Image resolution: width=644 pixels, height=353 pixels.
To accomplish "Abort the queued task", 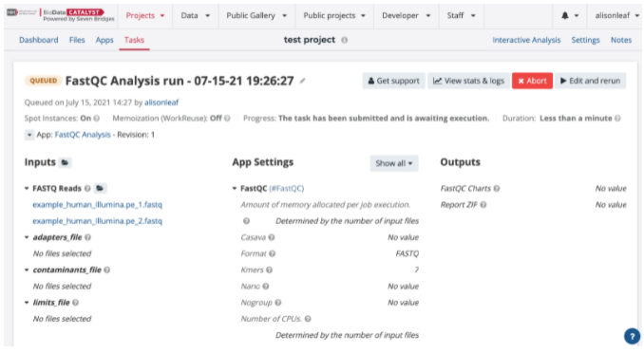I will coord(532,81).
